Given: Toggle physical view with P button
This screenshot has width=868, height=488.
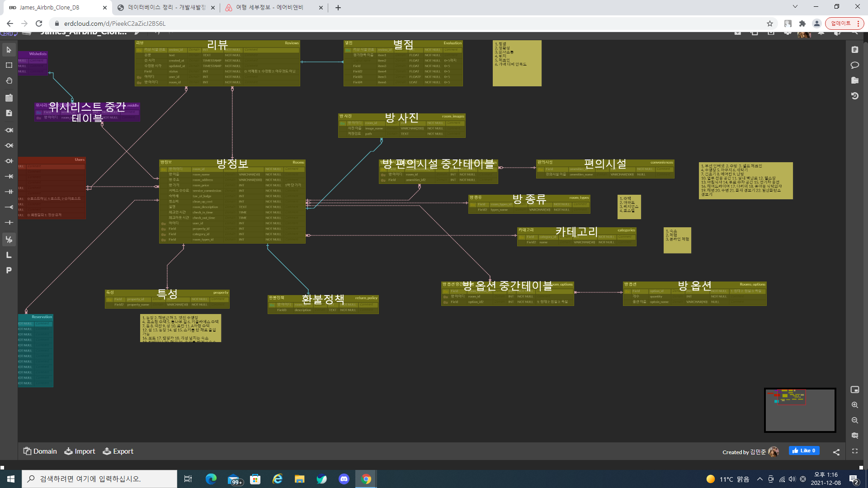Looking at the screenshot, I should [9, 270].
